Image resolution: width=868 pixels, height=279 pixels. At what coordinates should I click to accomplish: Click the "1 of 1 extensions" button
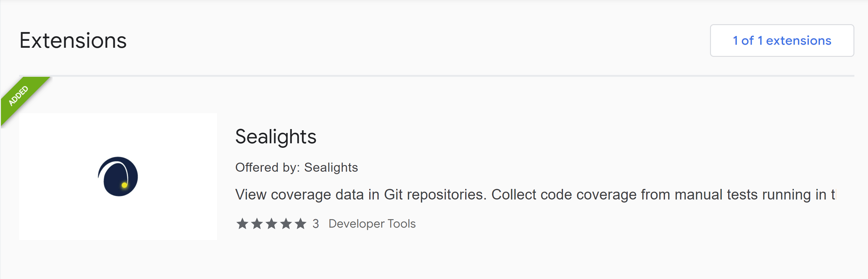[x=781, y=41]
